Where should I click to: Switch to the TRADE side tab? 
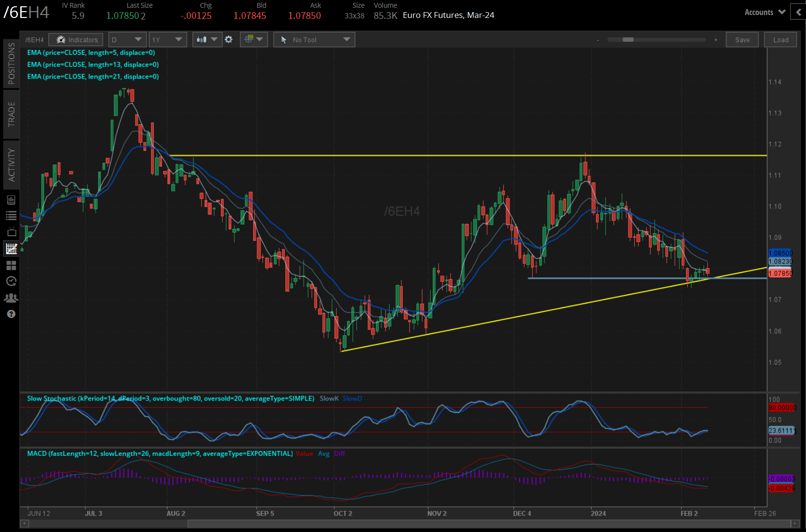coord(11,114)
